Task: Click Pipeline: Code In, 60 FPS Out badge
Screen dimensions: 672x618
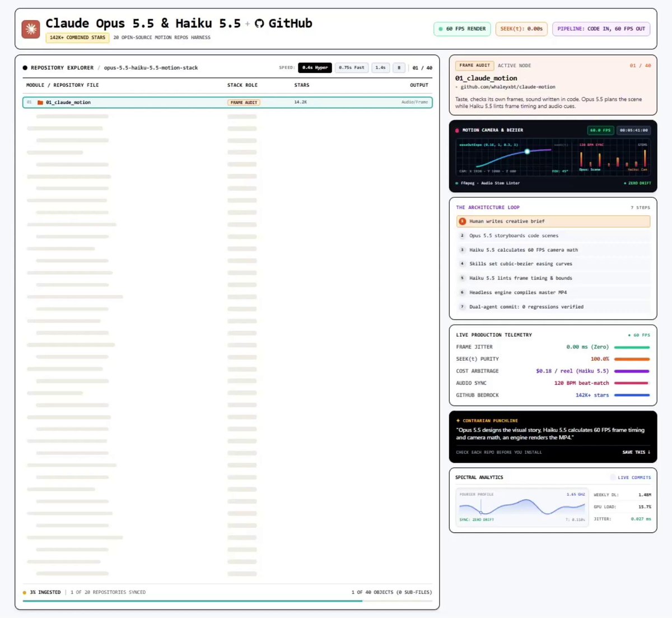Action: (x=601, y=29)
